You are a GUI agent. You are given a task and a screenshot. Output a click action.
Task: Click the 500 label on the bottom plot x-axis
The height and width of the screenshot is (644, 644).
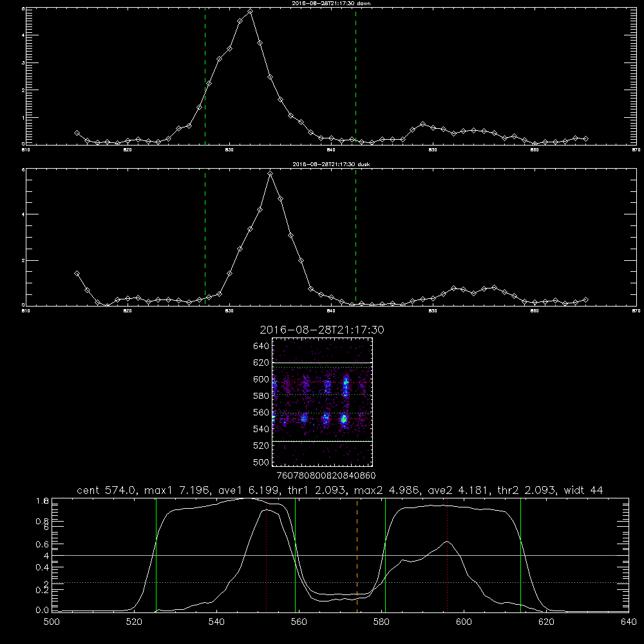[52, 622]
